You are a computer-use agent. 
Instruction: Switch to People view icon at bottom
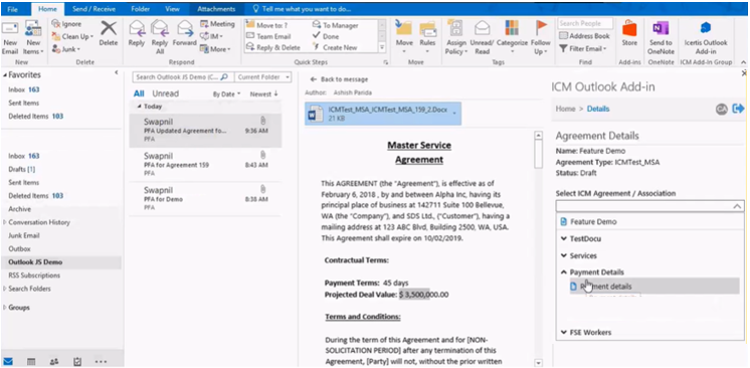pos(54,362)
